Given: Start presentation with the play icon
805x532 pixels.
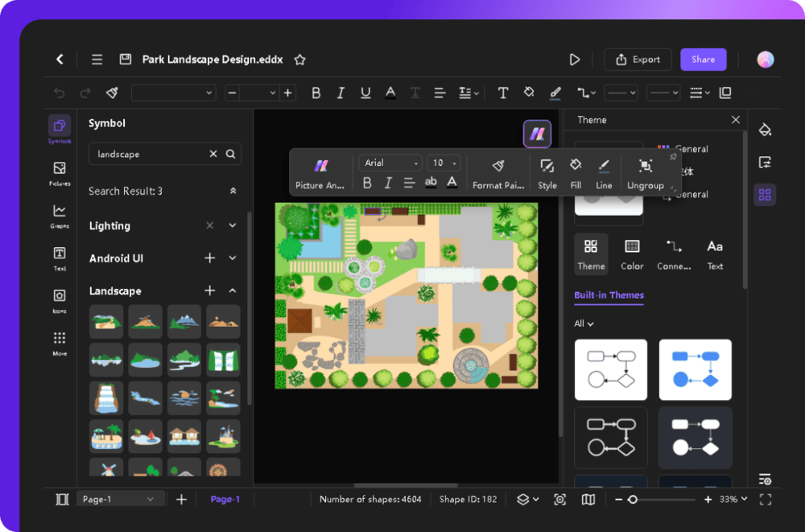Looking at the screenshot, I should tap(575, 60).
